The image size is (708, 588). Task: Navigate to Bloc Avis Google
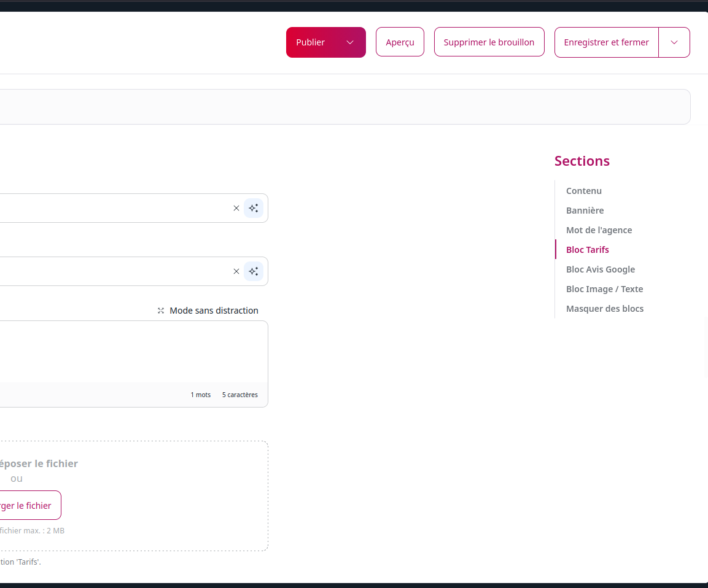[x=601, y=269]
